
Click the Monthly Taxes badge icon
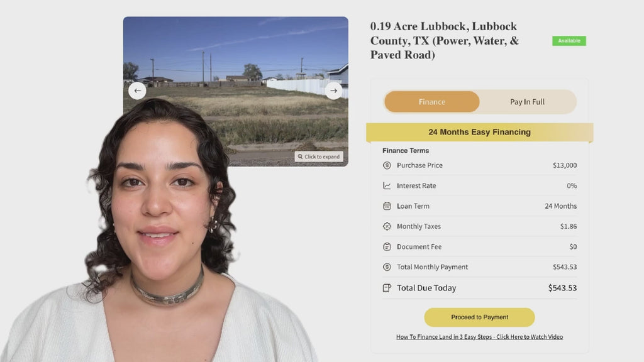click(x=387, y=226)
